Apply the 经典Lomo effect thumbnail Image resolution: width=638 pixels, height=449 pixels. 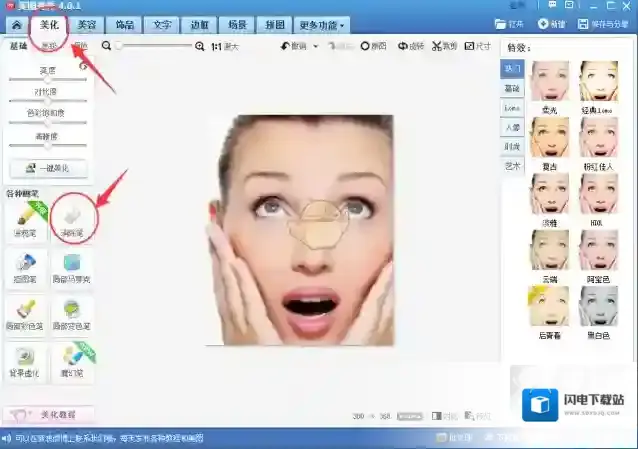click(599, 81)
